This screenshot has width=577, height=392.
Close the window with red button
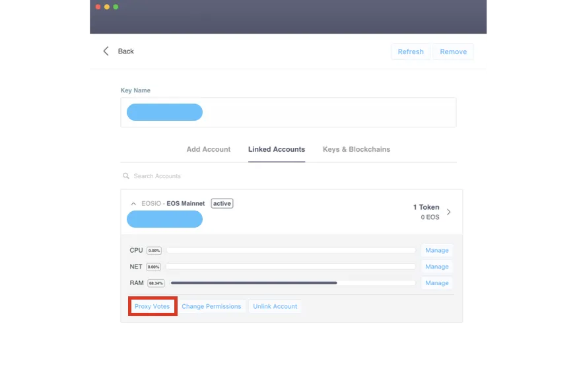tap(98, 7)
